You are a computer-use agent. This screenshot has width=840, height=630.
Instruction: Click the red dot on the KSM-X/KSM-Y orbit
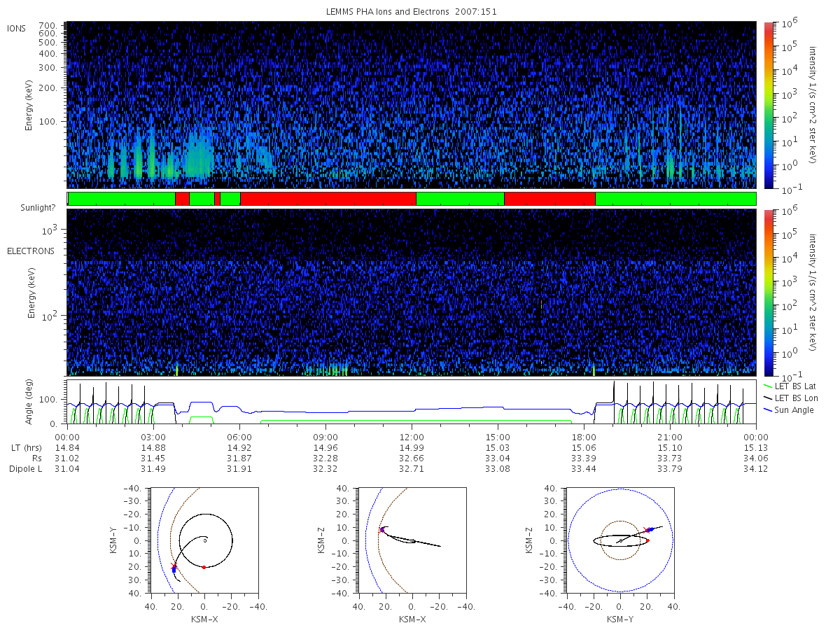(204, 567)
